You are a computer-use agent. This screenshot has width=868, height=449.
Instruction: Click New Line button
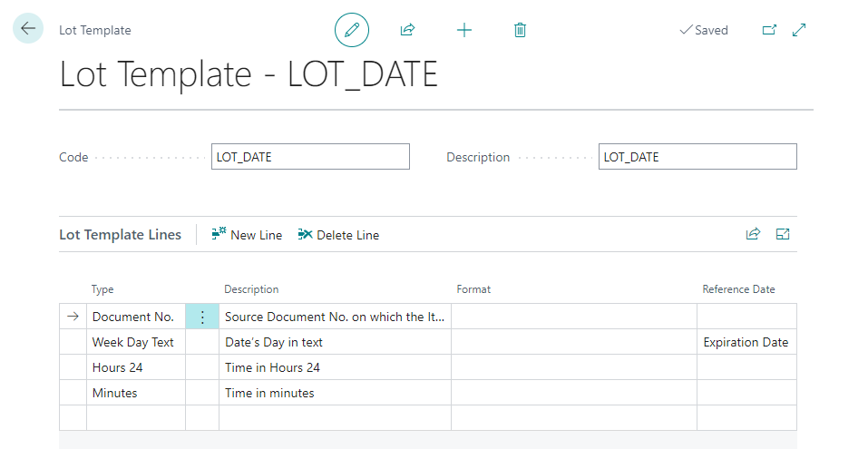(x=247, y=235)
